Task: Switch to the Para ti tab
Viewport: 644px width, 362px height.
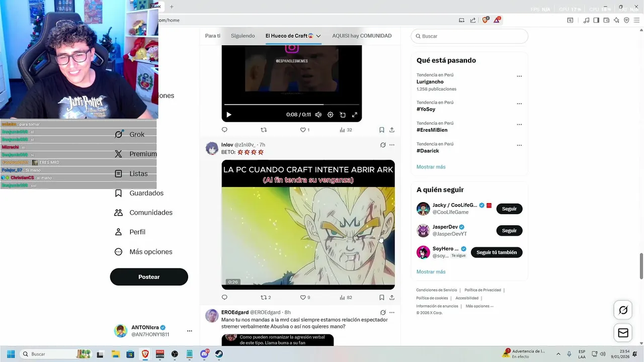Action: 213,36
